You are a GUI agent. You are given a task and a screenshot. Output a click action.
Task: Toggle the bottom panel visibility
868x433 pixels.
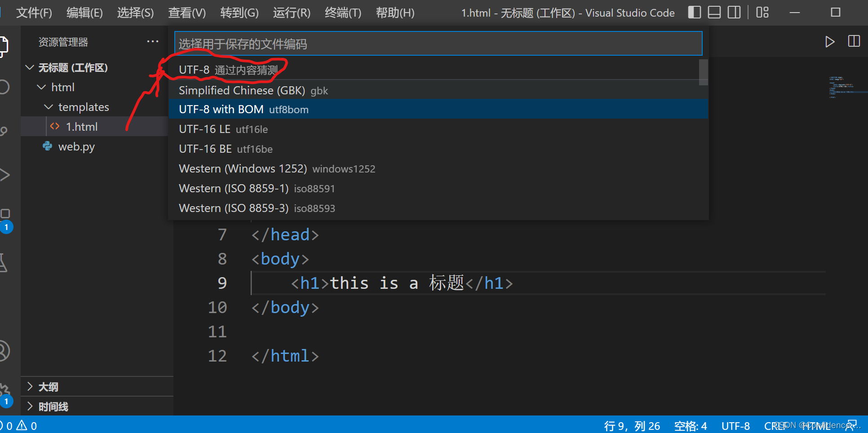(714, 13)
